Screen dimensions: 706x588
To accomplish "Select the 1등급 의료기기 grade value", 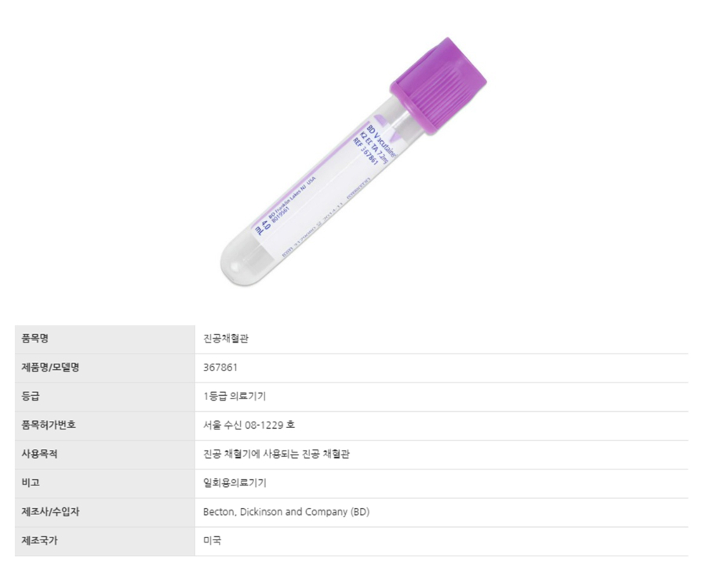I will pos(235,396).
